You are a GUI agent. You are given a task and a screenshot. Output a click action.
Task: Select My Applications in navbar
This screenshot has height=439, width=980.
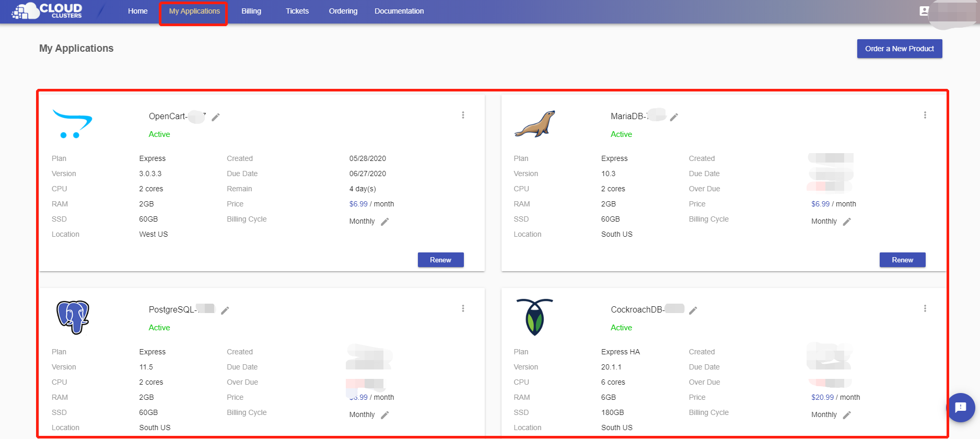point(194,11)
